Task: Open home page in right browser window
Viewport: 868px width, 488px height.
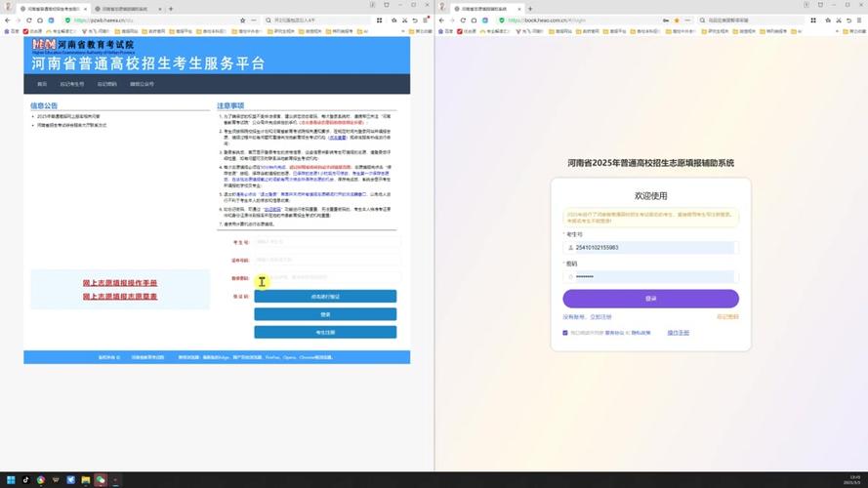Action: pyautogui.click(x=474, y=20)
